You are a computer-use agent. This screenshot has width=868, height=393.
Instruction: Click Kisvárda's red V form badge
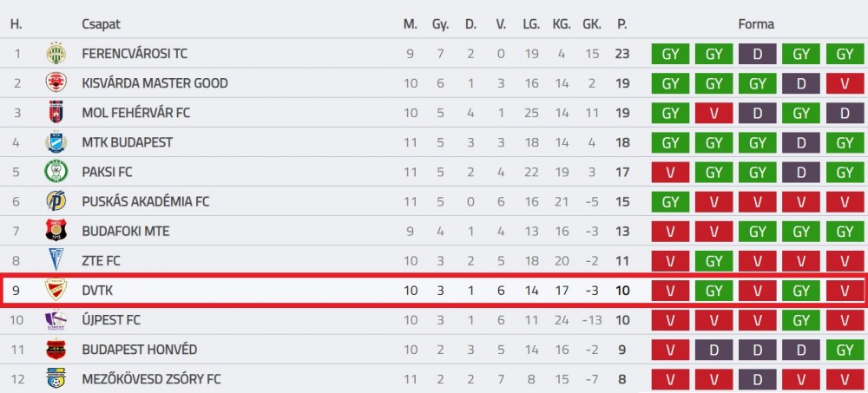tap(845, 83)
